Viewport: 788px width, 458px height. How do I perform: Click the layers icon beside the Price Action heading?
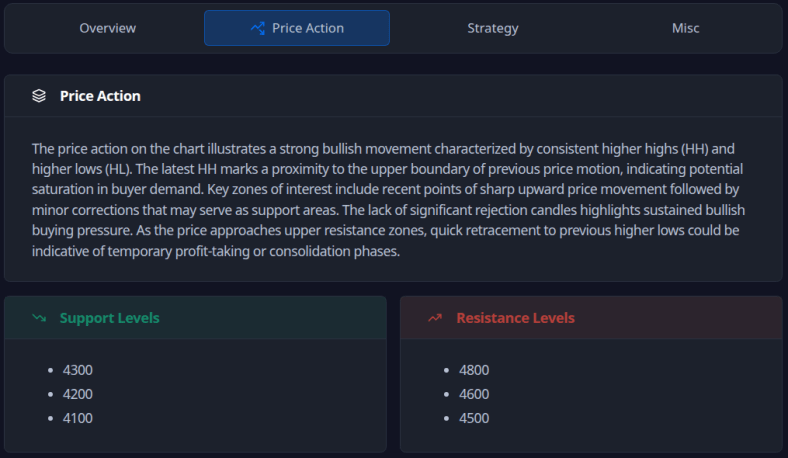pyautogui.click(x=39, y=96)
